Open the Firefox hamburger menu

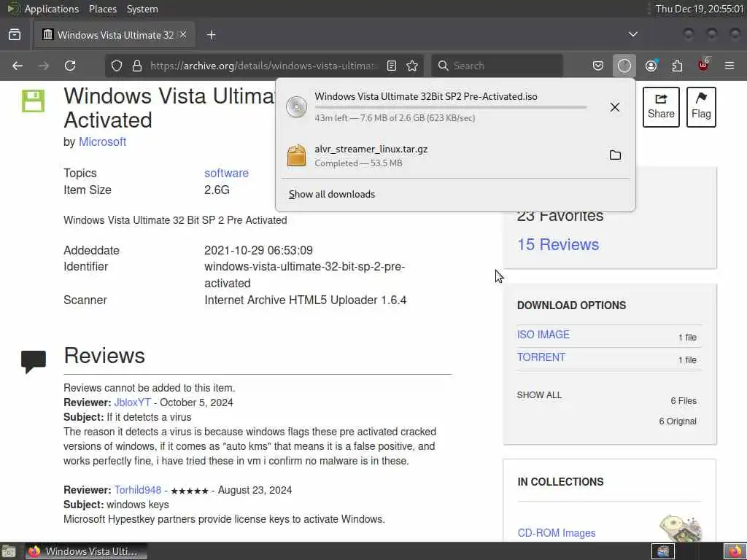point(729,66)
